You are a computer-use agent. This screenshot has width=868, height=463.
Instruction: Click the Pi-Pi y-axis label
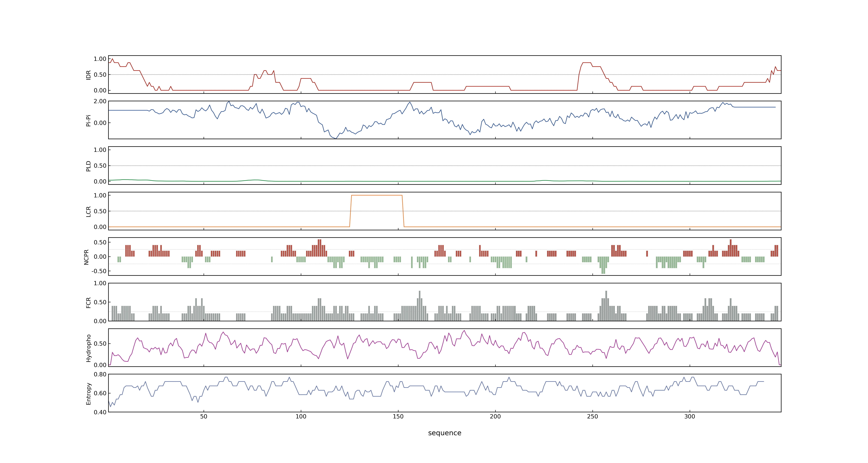pyautogui.click(x=89, y=120)
